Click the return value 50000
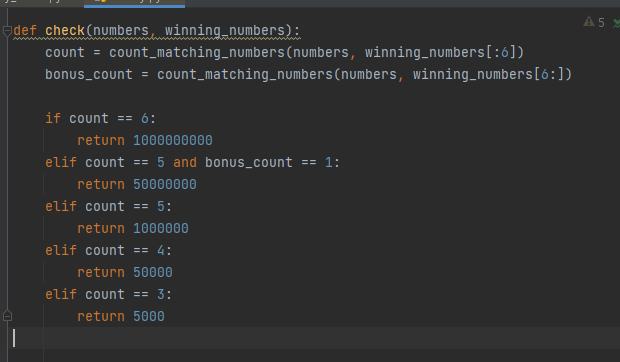Image resolution: width=620 pixels, height=362 pixels. tap(153, 272)
